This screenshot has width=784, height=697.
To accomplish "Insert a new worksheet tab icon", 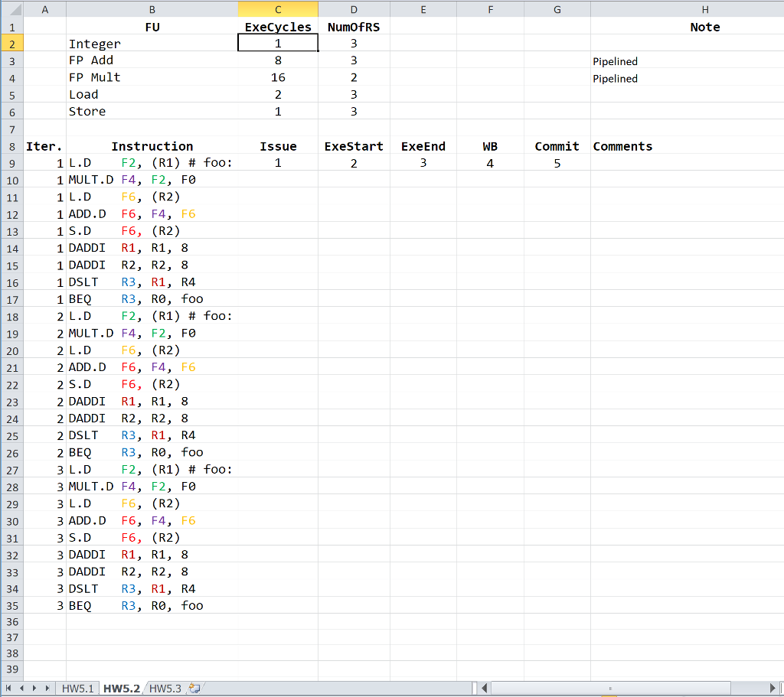I will [x=194, y=689].
